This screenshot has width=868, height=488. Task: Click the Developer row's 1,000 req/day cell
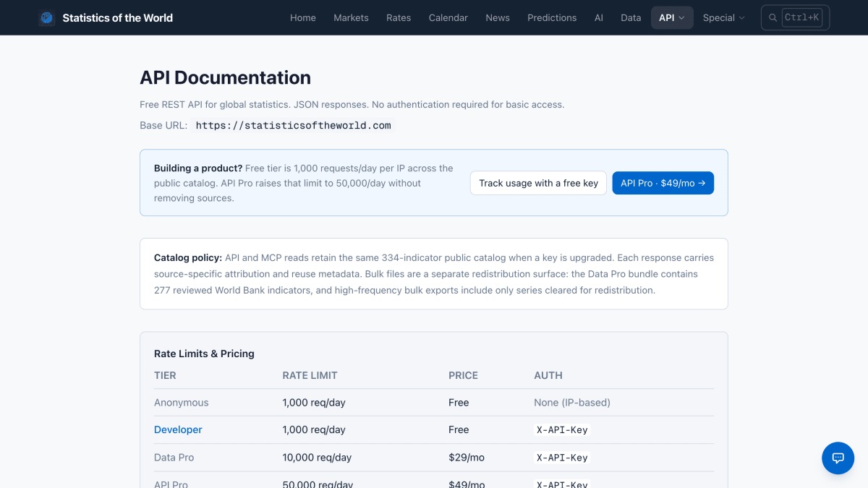coord(314,429)
